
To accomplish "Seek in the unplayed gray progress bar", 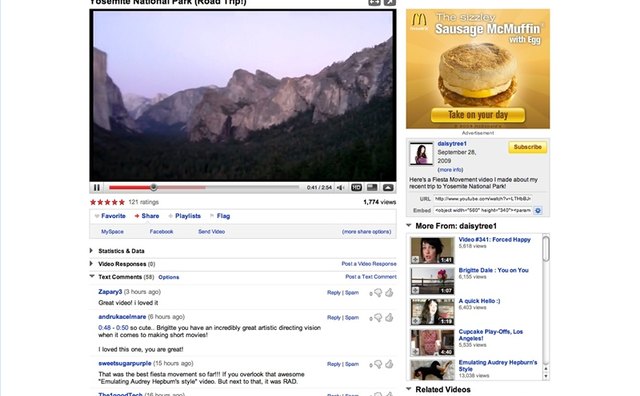I will 252,187.
